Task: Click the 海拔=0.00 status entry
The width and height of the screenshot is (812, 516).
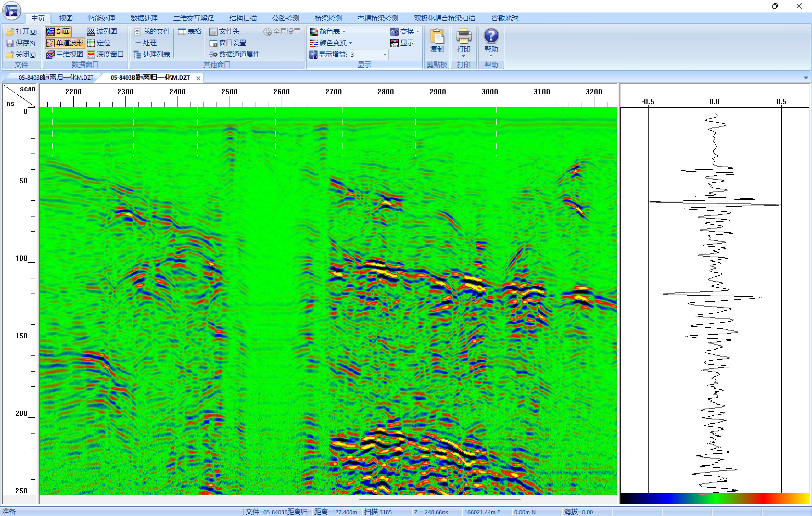Action: [x=578, y=512]
